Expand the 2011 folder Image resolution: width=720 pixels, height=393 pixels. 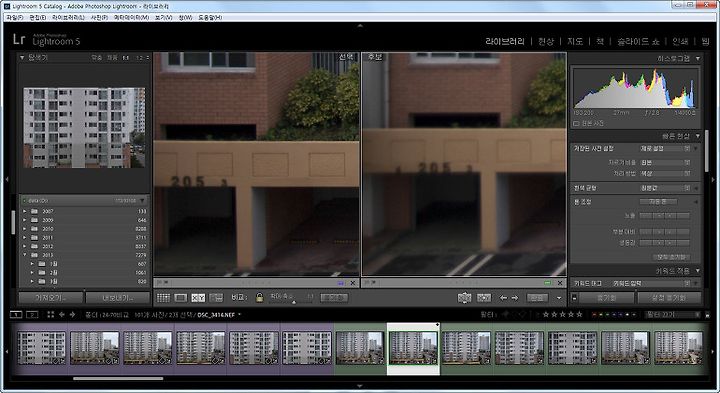click(x=25, y=237)
